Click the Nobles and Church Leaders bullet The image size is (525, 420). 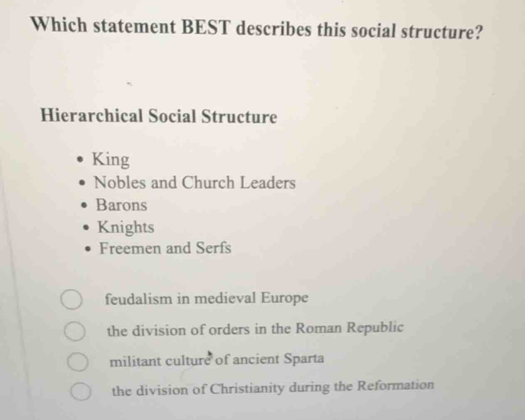pyautogui.click(x=194, y=183)
